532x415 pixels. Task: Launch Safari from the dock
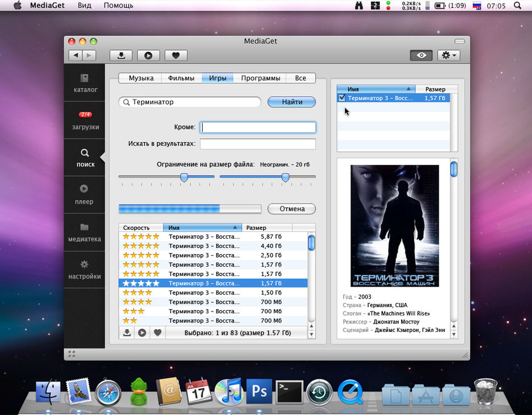(x=108, y=392)
